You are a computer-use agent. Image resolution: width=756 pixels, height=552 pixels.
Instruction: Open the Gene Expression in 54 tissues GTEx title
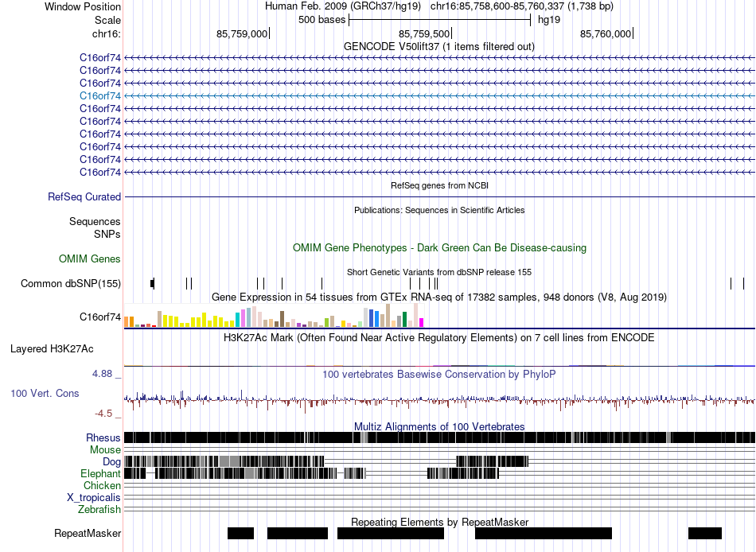click(439, 297)
